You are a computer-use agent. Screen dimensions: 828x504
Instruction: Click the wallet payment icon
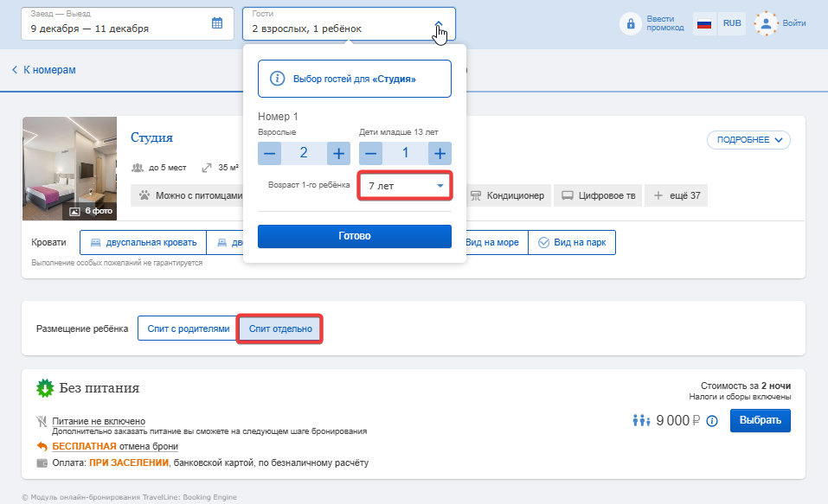42,463
